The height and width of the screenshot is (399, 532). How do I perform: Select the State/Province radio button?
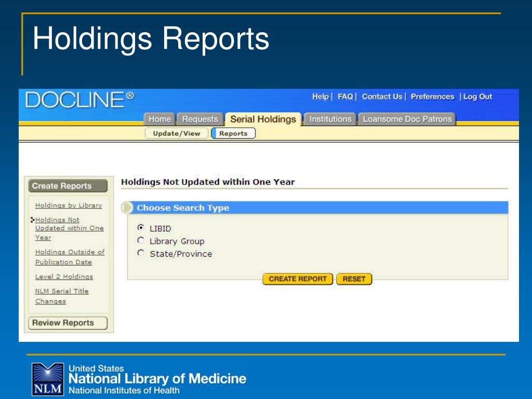point(140,253)
